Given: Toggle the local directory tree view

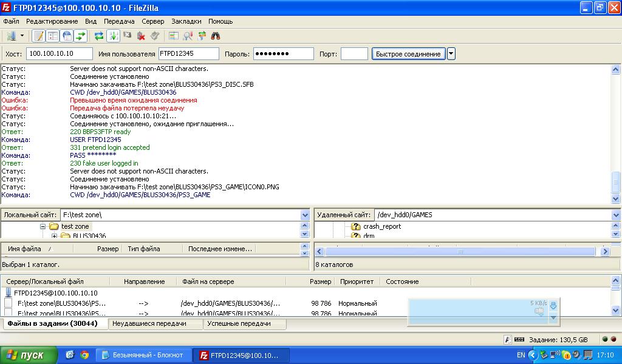Looking at the screenshot, I should click(x=53, y=36).
